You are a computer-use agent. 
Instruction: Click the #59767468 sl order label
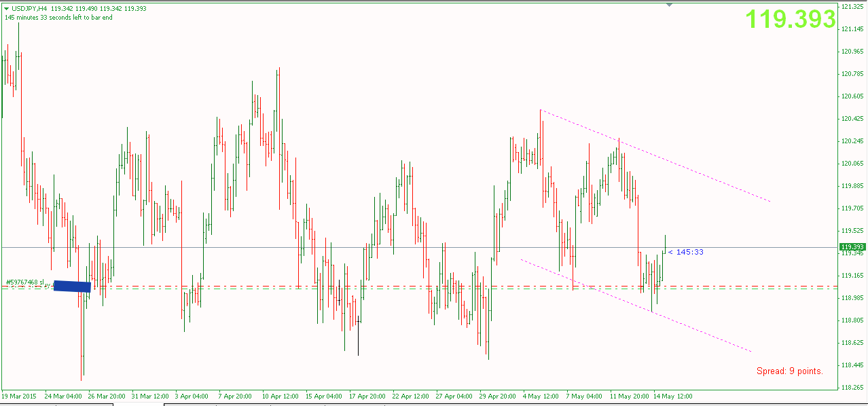pos(26,282)
